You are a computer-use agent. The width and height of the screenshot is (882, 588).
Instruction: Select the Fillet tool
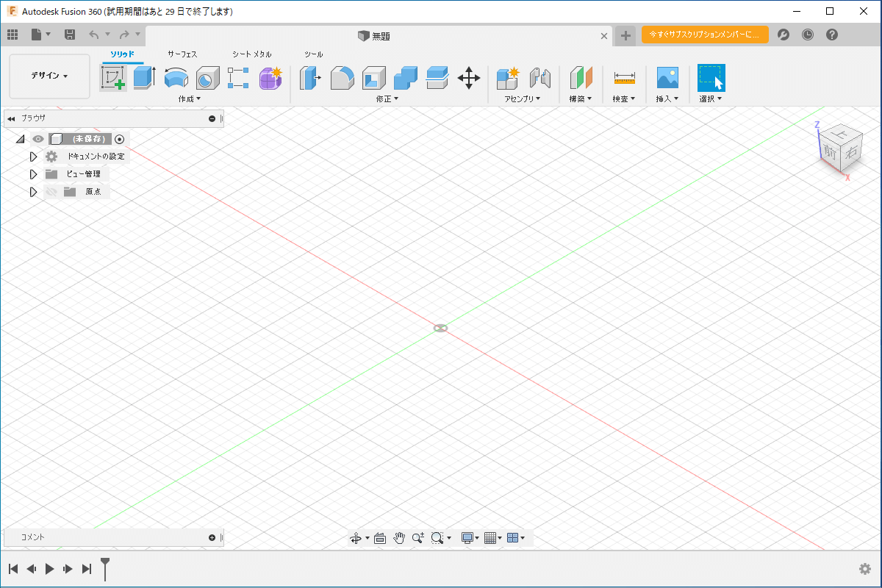point(343,78)
